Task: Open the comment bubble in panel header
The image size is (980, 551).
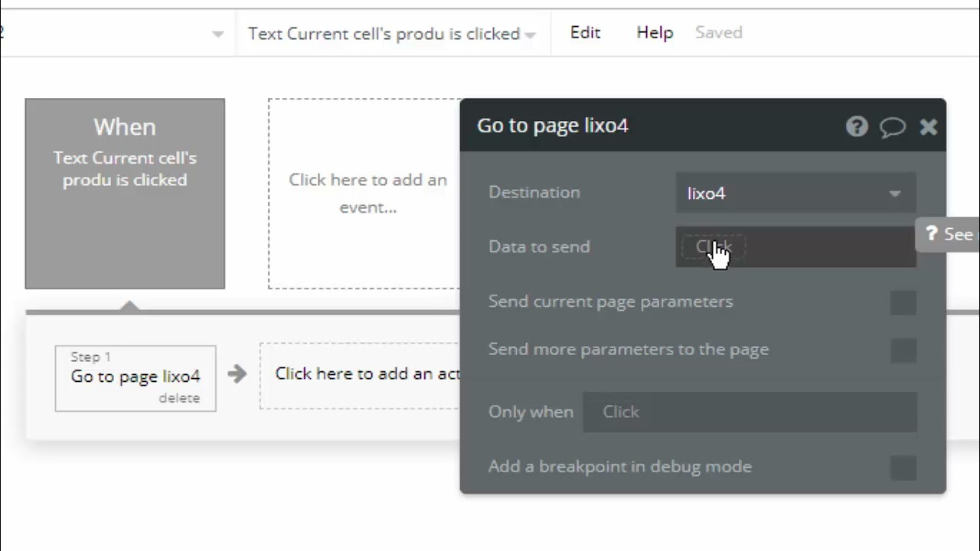Action: [x=893, y=127]
